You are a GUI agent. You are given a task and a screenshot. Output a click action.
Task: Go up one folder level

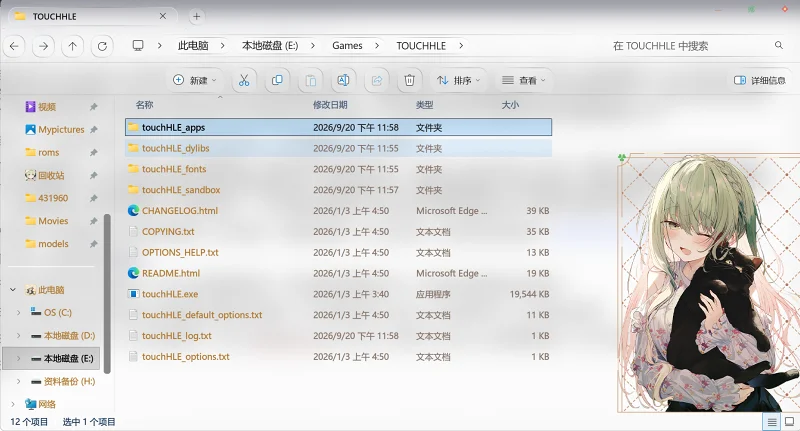point(72,46)
